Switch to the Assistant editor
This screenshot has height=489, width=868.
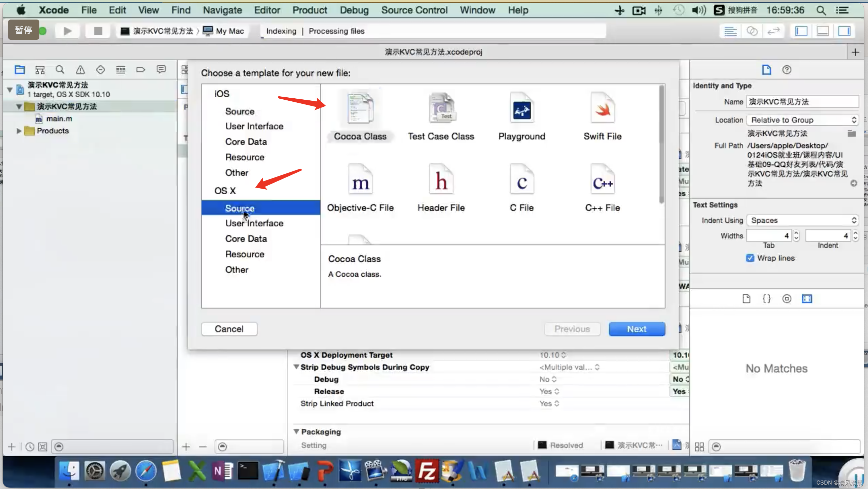pyautogui.click(x=752, y=31)
